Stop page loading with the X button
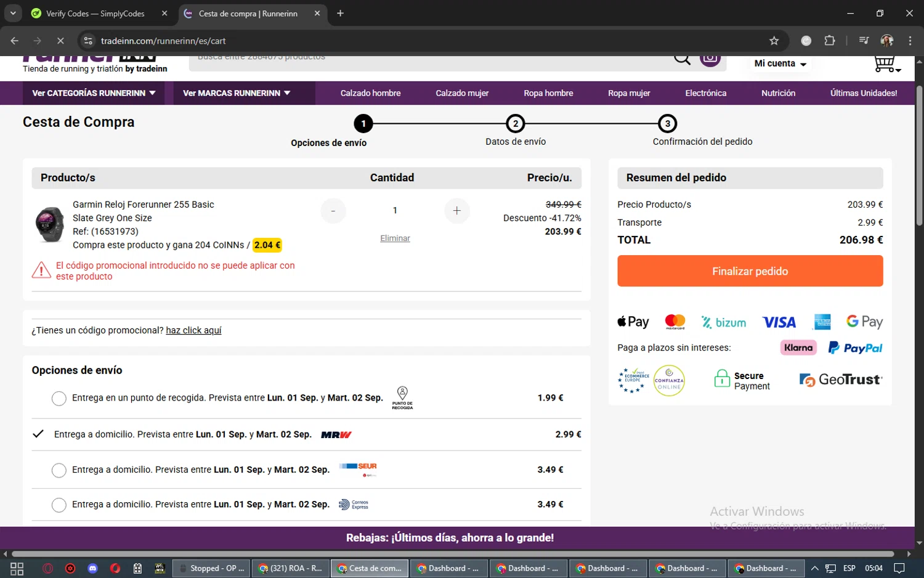 [x=60, y=41]
